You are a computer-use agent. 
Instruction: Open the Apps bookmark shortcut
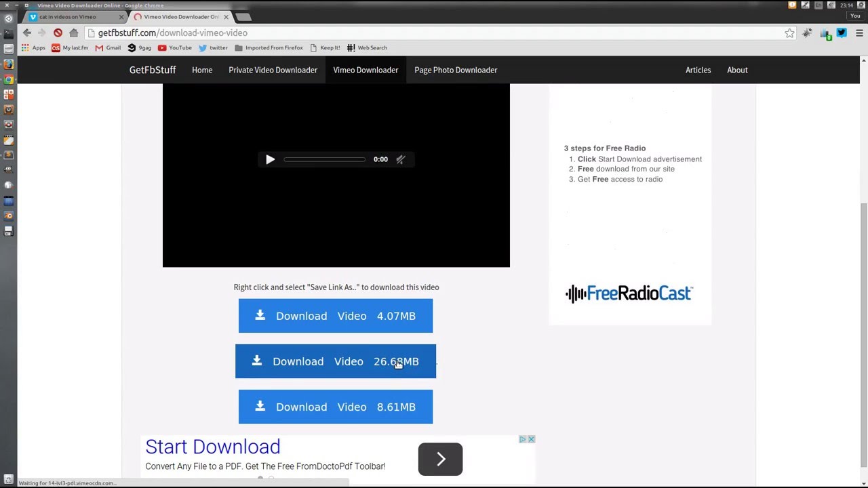pos(33,47)
